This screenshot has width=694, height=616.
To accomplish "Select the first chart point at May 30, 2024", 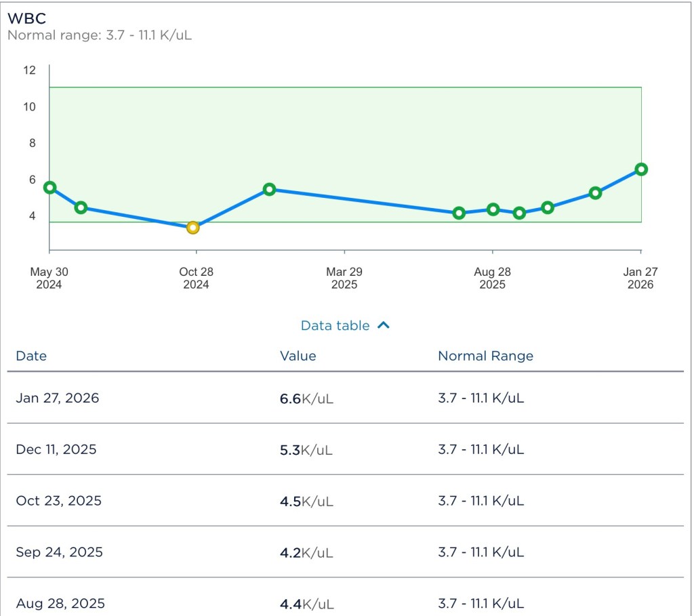I will [49, 188].
